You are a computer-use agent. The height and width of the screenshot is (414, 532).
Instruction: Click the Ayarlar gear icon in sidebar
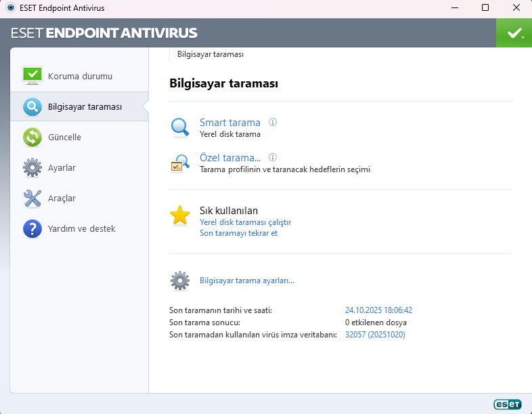[32, 167]
